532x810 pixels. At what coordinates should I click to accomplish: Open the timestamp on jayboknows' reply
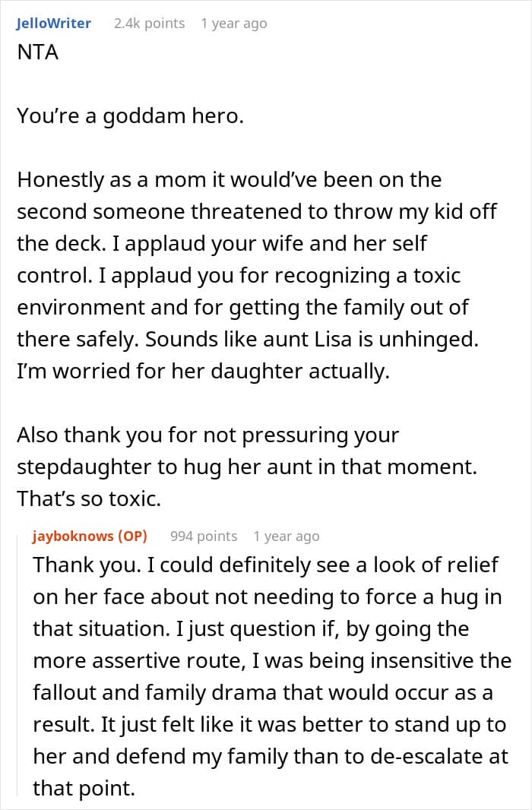287,536
